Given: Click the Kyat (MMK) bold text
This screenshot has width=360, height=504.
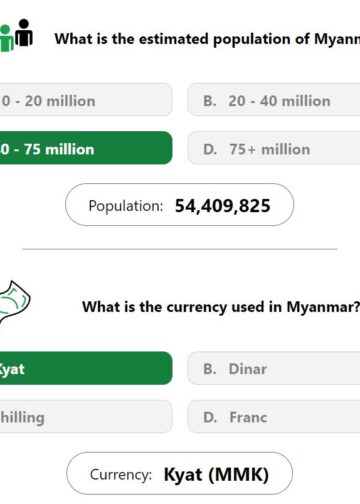Looking at the screenshot, I should pyautogui.click(x=216, y=475).
